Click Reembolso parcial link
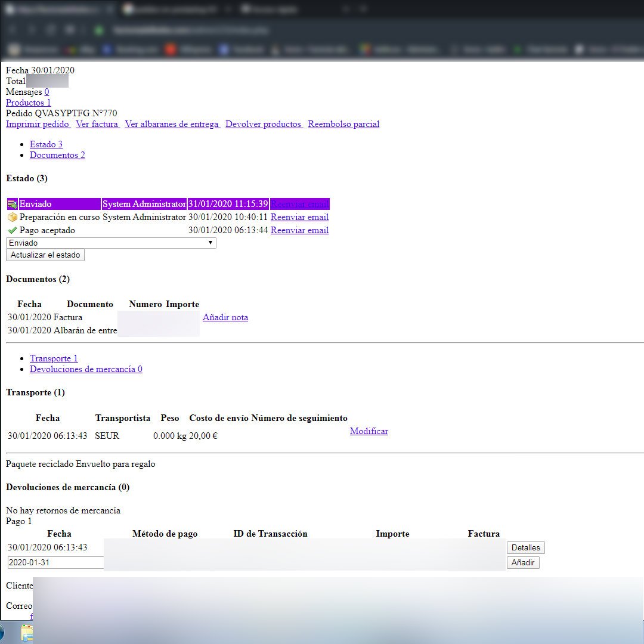The image size is (644, 644). (344, 124)
